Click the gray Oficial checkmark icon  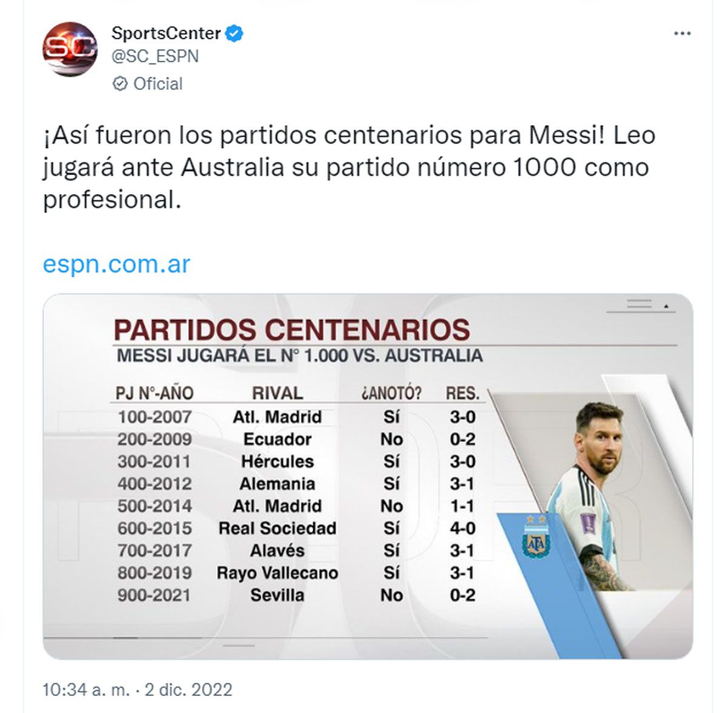click(120, 84)
